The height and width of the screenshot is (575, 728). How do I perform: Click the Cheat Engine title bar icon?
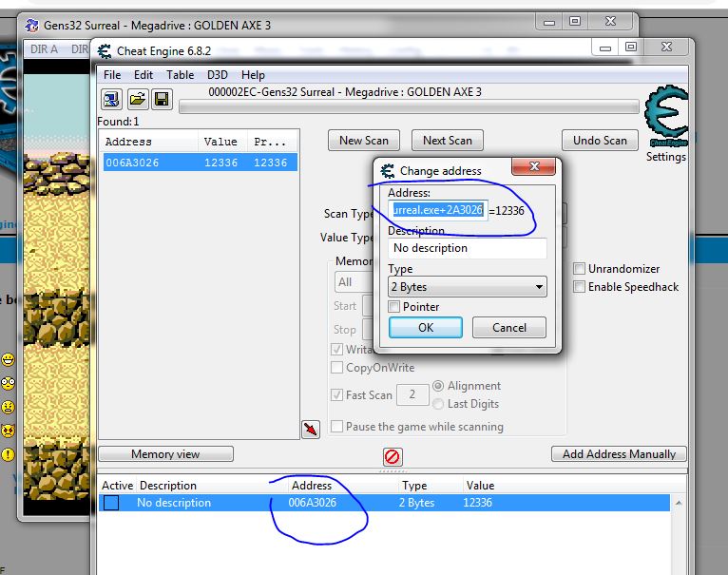tap(105, 51)
